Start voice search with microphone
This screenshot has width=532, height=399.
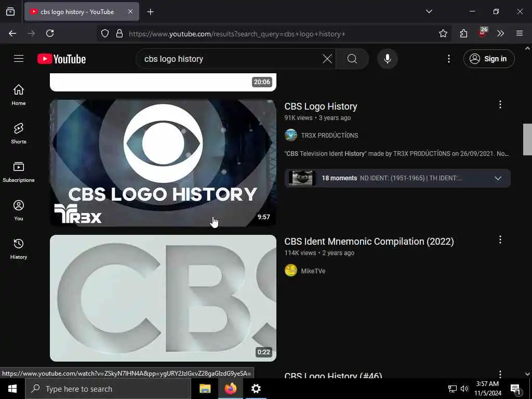tap(387, 59)
